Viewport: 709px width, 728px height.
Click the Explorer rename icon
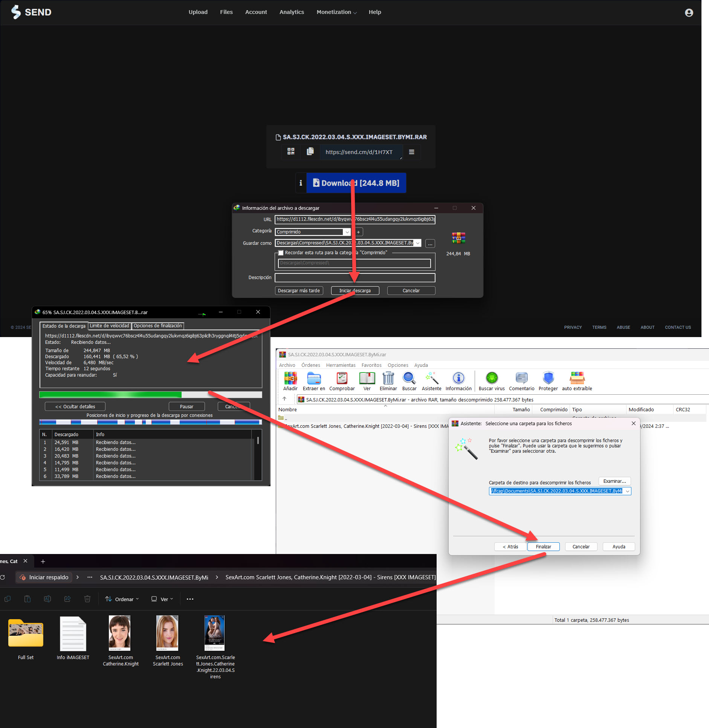[x=47, y=599]
